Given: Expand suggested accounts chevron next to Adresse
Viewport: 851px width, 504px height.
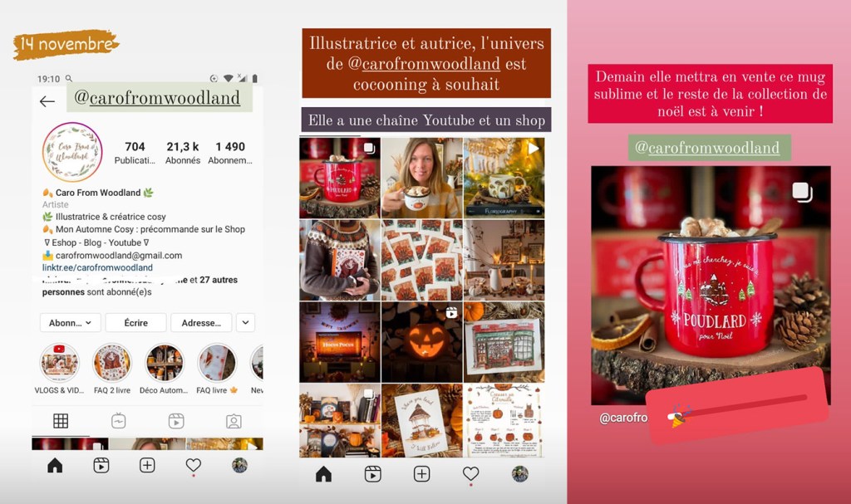Looking at the screenshot, I should tap(245, 322).
